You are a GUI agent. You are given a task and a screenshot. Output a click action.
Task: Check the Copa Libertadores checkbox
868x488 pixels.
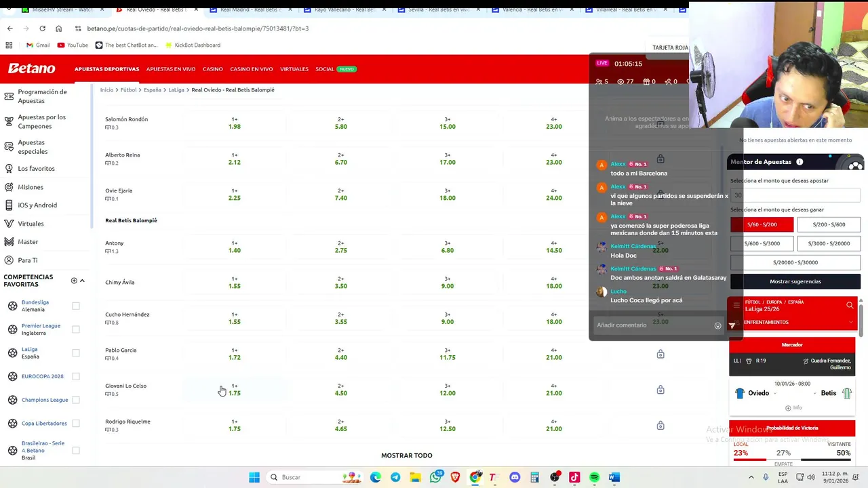click(76, 423)
